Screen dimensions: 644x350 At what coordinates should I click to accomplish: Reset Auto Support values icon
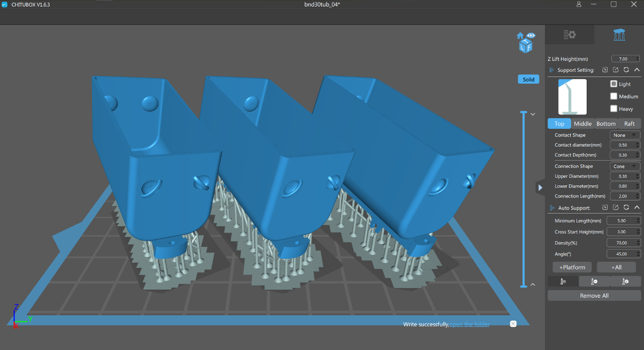click(626, 207)
